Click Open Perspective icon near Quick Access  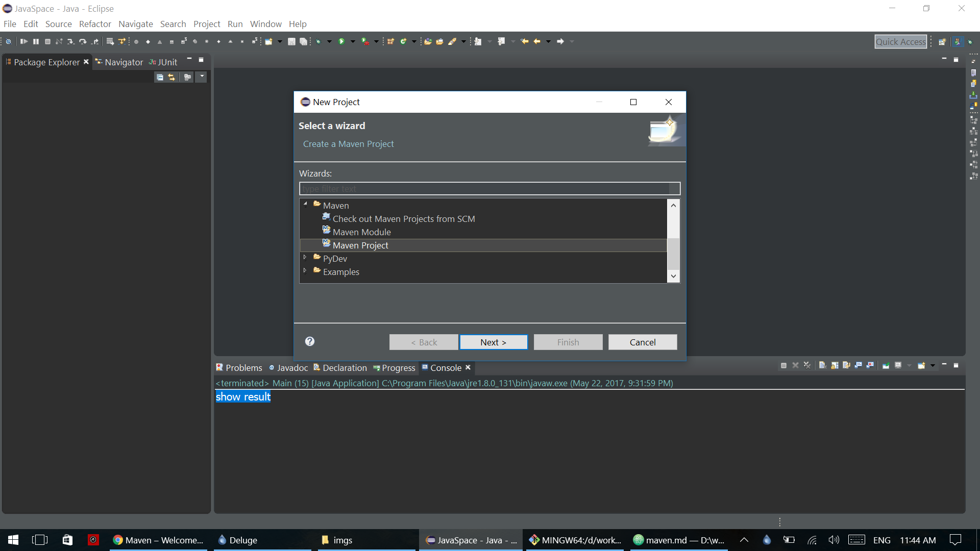(942, 42)
